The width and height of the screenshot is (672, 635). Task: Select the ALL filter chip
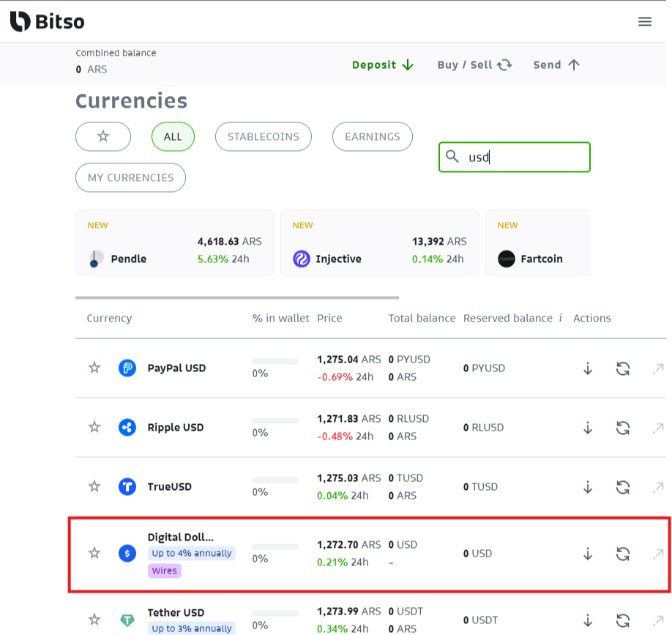(173, 136)
